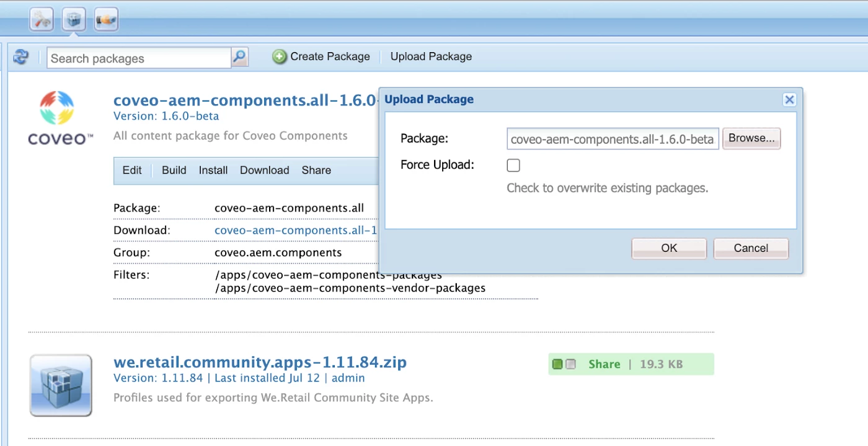
Task: Click Browse to choose a file
Action: pyautogui.click(x=751, y=138)
